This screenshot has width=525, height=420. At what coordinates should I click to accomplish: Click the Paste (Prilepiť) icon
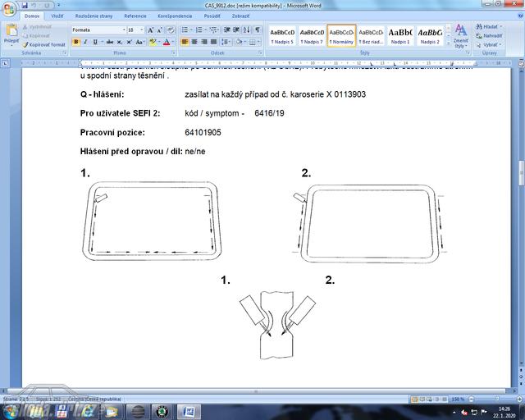pyautogui.click(x=11, y=32)
